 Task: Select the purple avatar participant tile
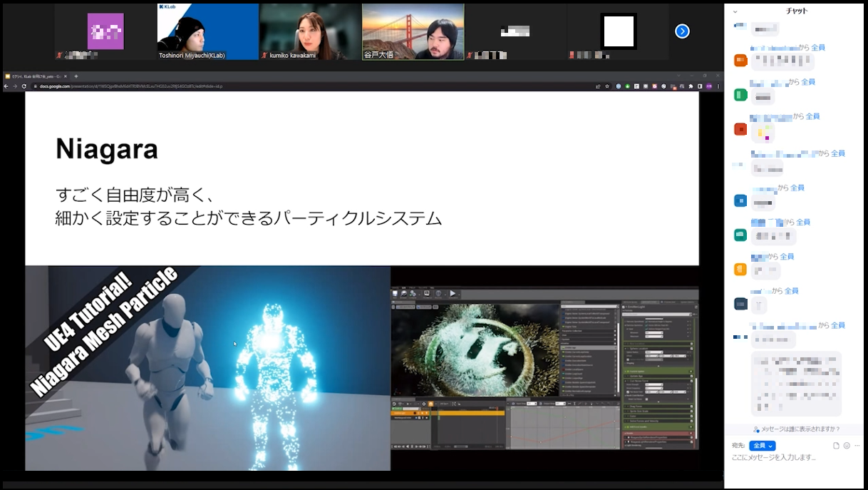click(x=105, y=31)
